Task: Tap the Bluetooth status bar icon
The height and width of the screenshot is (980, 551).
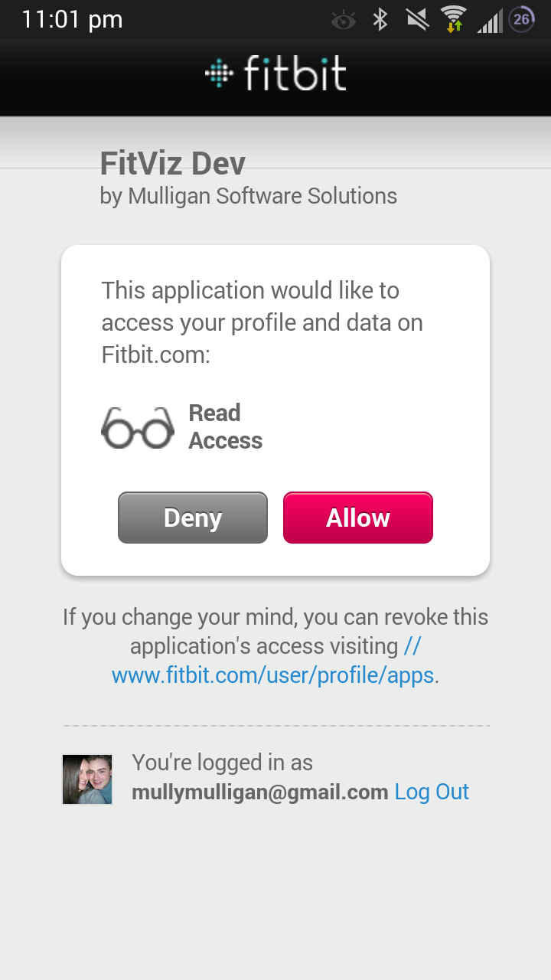Action: [x=380, y=19]
